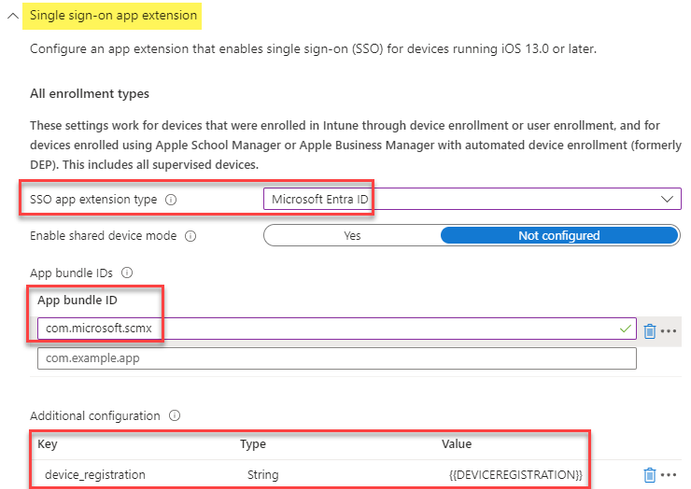This screenshot has height=489, width=691.
Task: Select Not configured for shared device mode
Action: coord(559,236)
